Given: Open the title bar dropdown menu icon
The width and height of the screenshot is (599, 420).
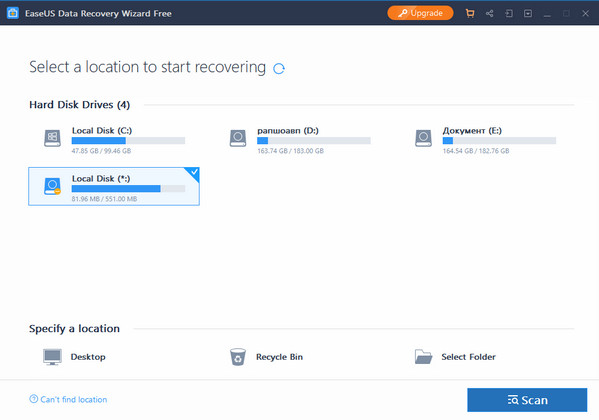Looking at the screenshot, I should [528, 14].
